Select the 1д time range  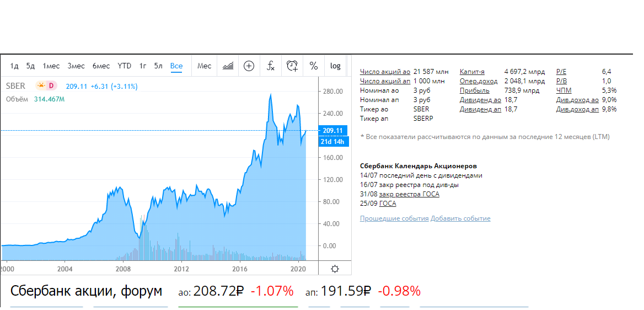pyautogui.click(x=14, y=66)
